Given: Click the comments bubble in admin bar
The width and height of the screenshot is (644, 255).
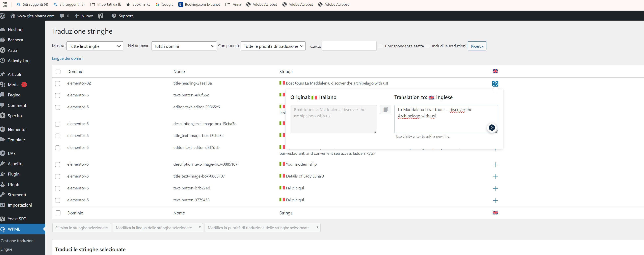Looking at the screenshot, I should tap(62, 16).
